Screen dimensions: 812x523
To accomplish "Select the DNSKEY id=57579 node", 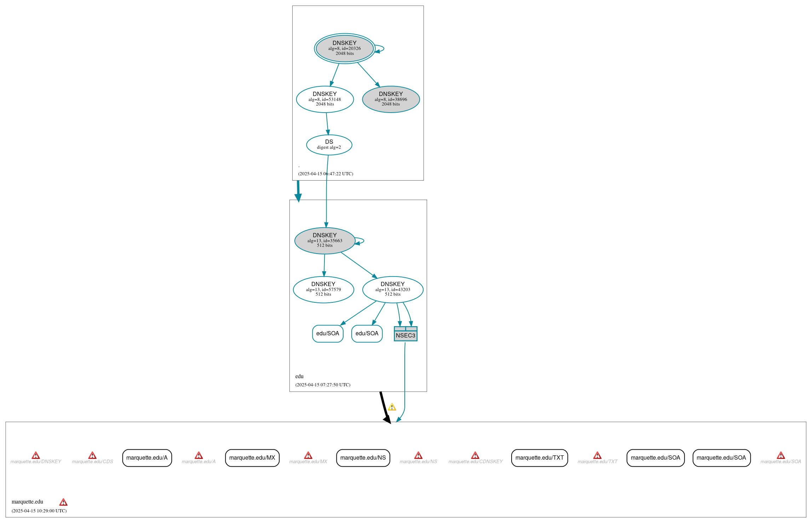I will click(323, 289).
